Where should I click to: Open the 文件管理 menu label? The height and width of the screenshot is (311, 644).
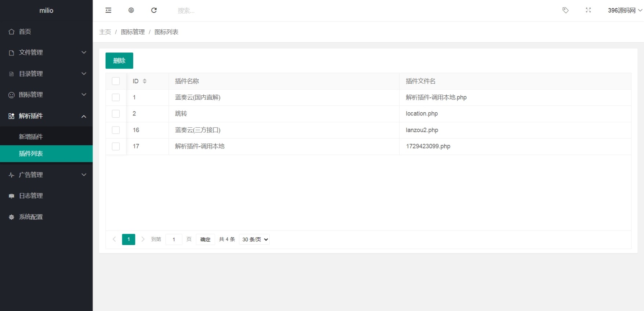31,52
